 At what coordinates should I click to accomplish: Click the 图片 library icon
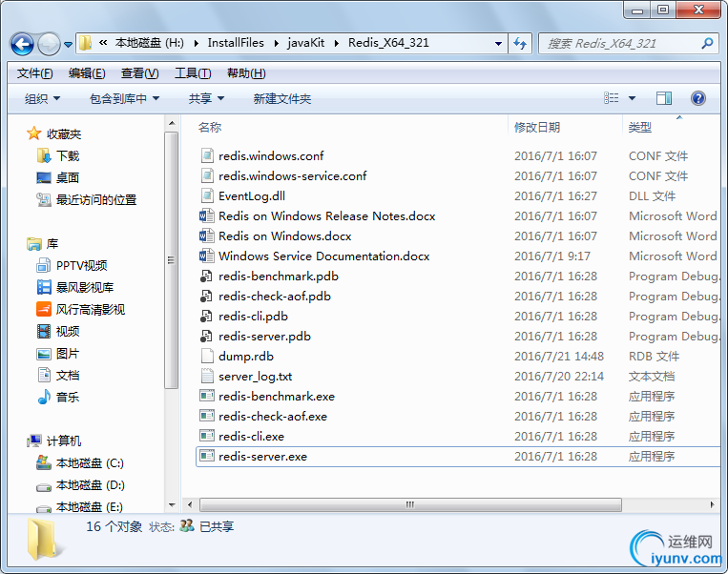pos(44,354)
